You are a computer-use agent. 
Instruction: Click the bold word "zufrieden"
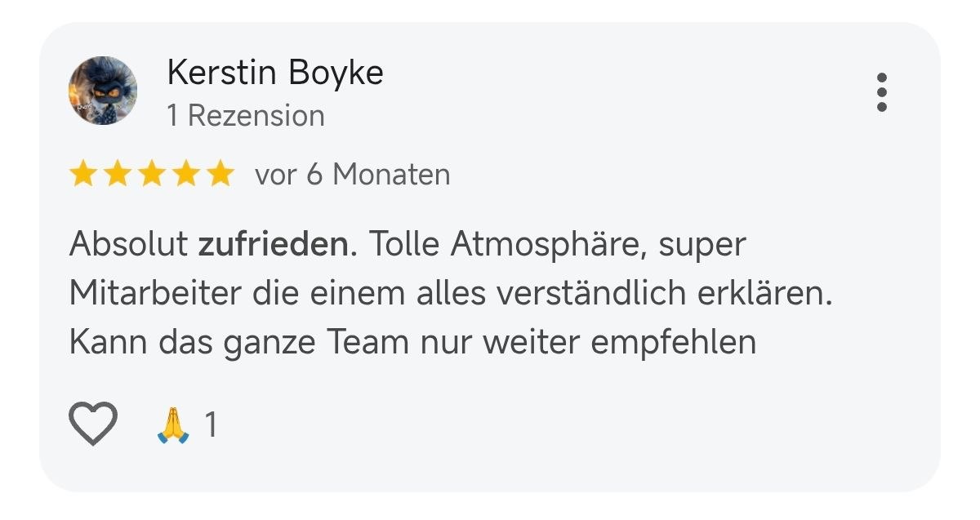278,245
